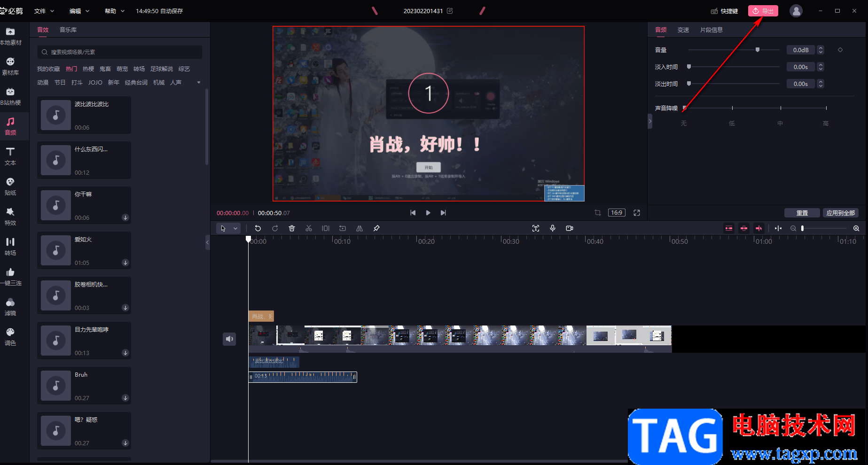
Task: Open the 贴纸 stickers panel
Action: (10, 186)
